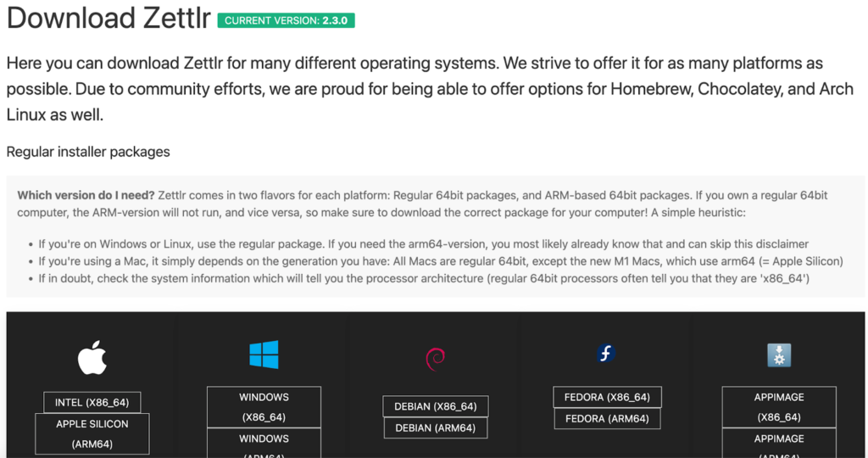868x458 pixels.
Task: Download the Fedora (ARM64) package
Action: (x=607, y=419)
